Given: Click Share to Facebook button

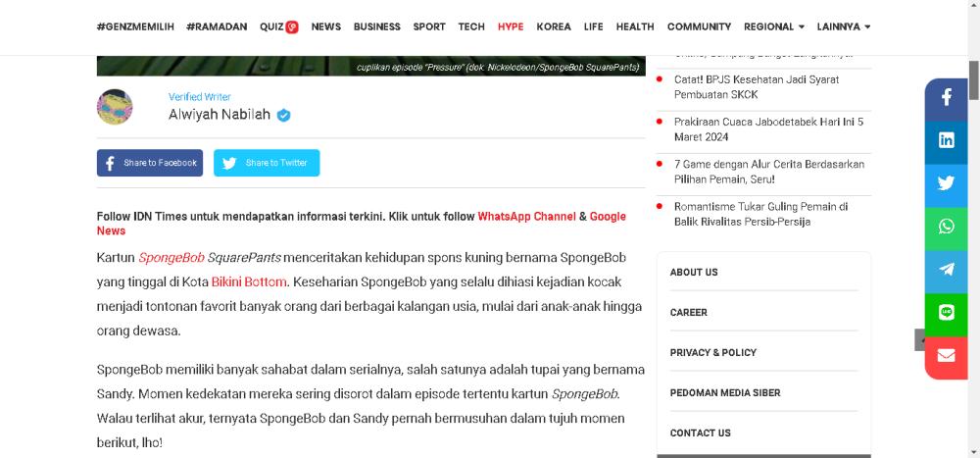Looking at the screenshot, I should (x=150, y=163).
